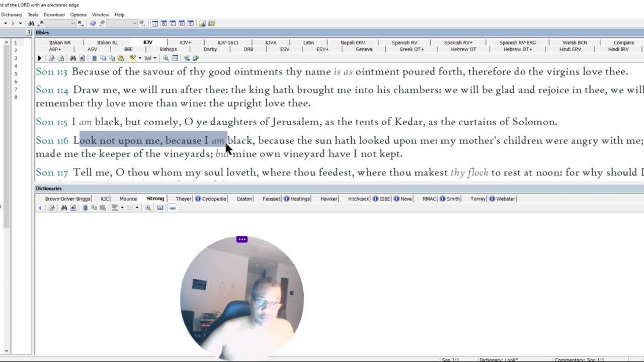Open the Dictionary menu
The image size is (644, 362).
pos(11,15)
